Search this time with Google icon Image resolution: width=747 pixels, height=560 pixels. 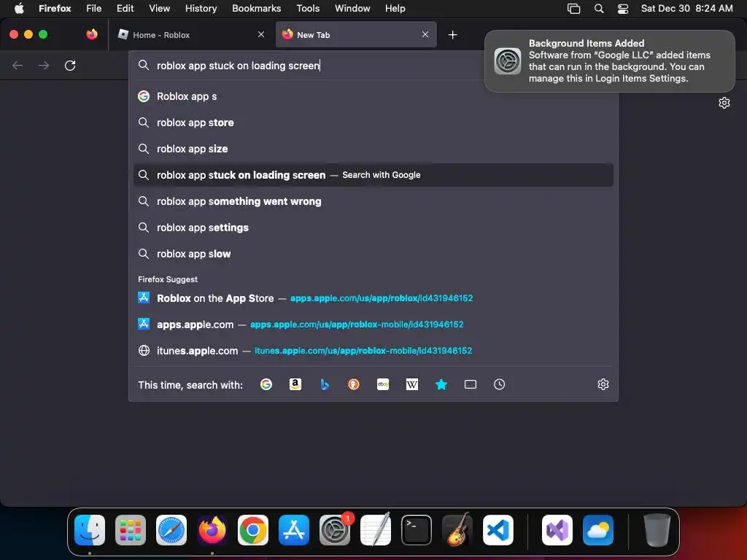[266, 384]
